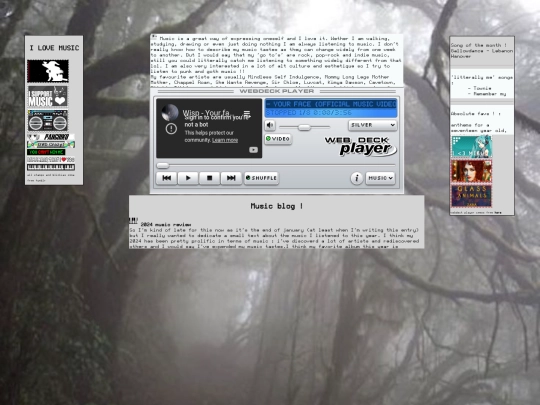Click the guitarist silhouette stamp

[48, 71]
